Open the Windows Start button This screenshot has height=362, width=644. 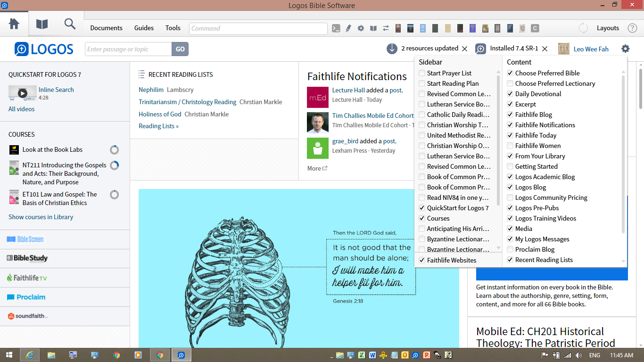(9, 355)
